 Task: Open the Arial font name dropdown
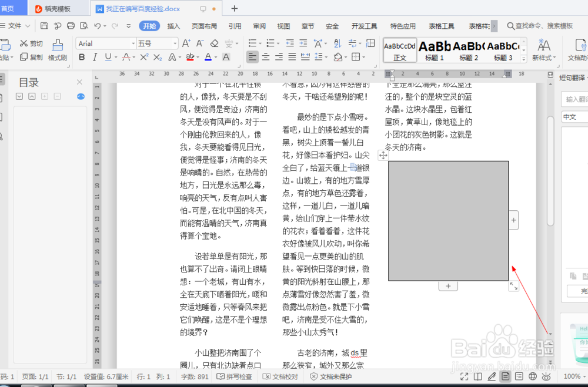tap(133, 42)
